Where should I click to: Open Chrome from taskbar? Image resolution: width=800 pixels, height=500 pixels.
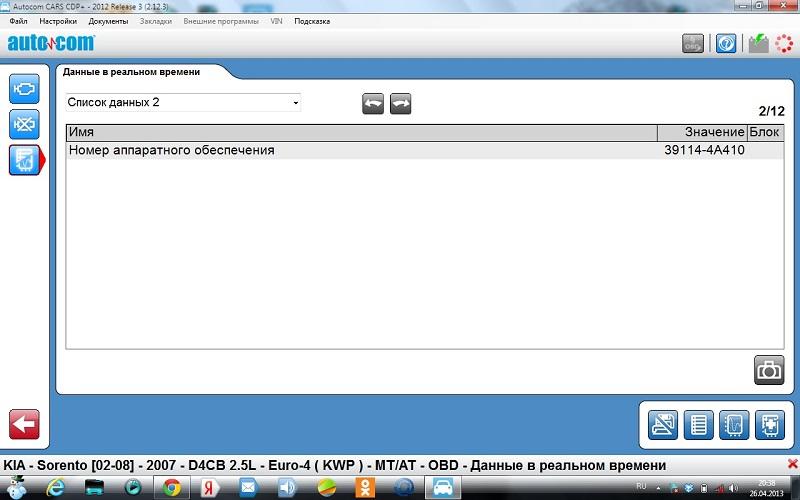pyautogui.click(x=172, y=488)
